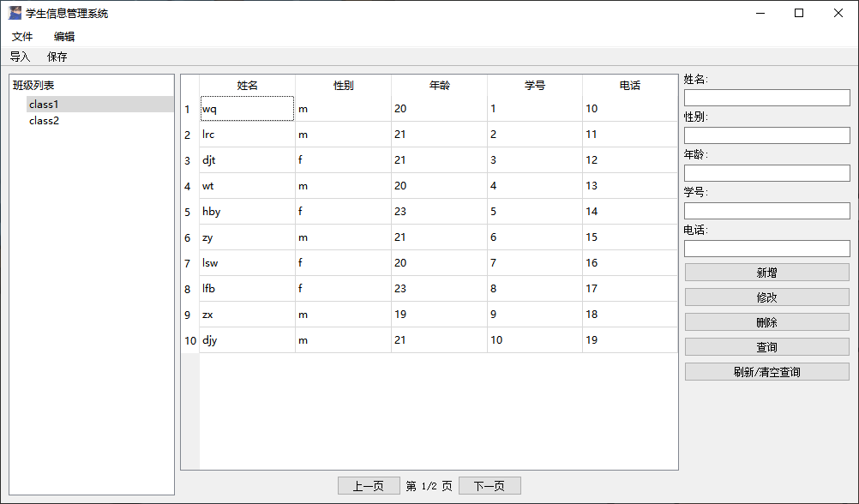Click the gender cell in zx's row

point(344,315)
